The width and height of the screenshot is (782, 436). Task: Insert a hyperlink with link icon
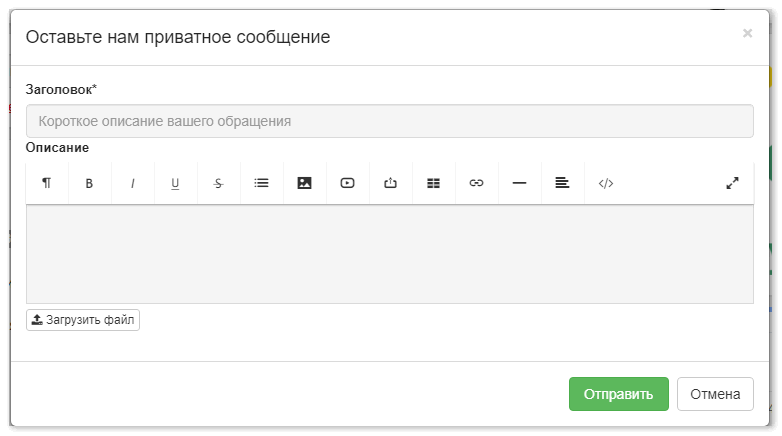tap(476, 183)
